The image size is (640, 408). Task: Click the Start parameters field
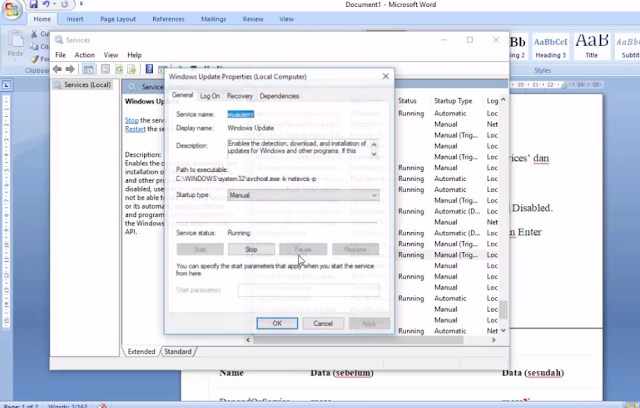(x=309, y=290)
